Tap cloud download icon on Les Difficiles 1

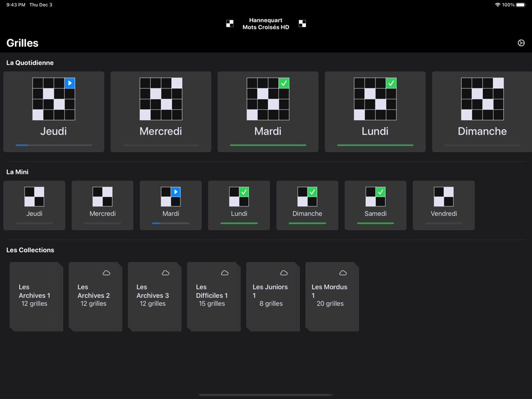(225, 273)
